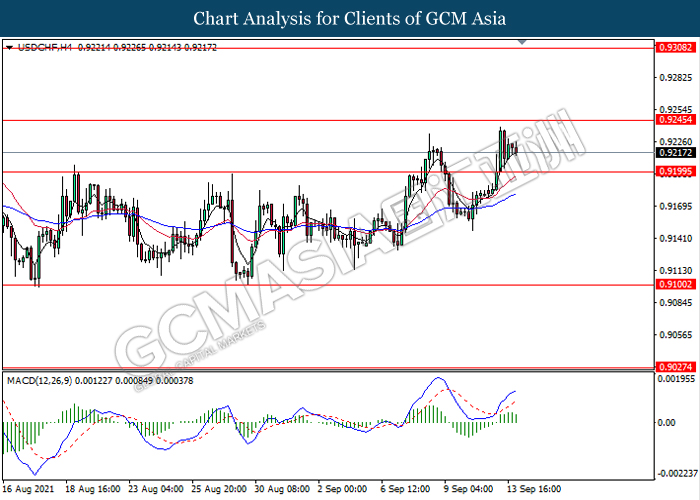Image resolution: width=700 pixels, height=500 pixels.
Task: Click the 6 Sep 12:00 time label
Action: (x=405, y=489)
